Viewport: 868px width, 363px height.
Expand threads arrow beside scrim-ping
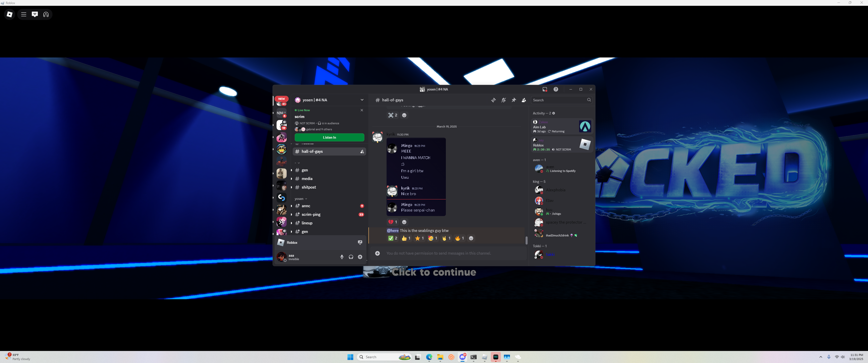291,215
